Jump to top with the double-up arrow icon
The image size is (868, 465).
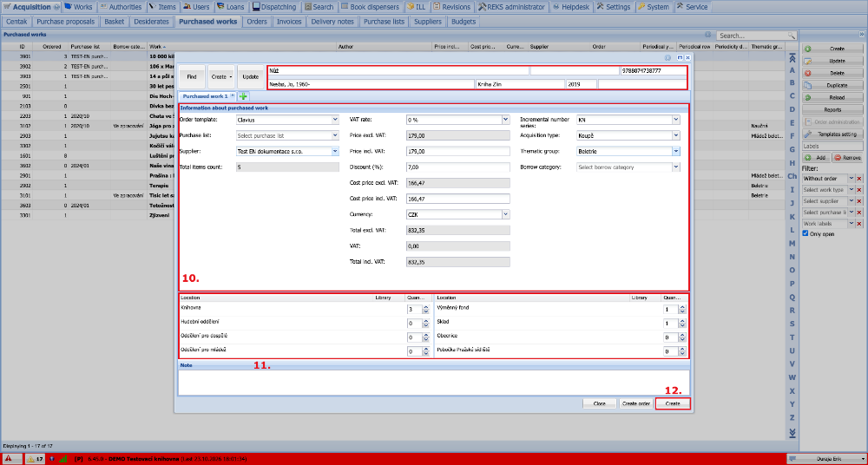pyautogui.click(x=792, y=57)
